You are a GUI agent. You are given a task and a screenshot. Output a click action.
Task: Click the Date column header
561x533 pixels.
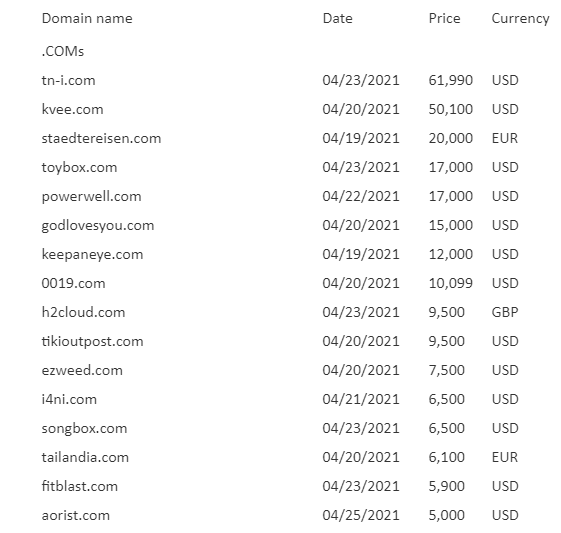[x=337, y=18]
